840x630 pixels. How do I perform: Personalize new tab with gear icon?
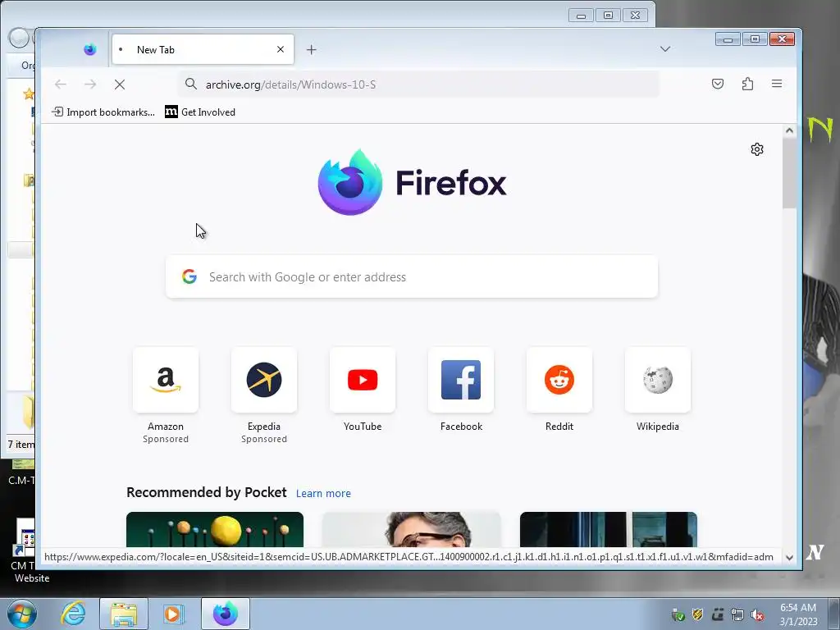(757, 149)
